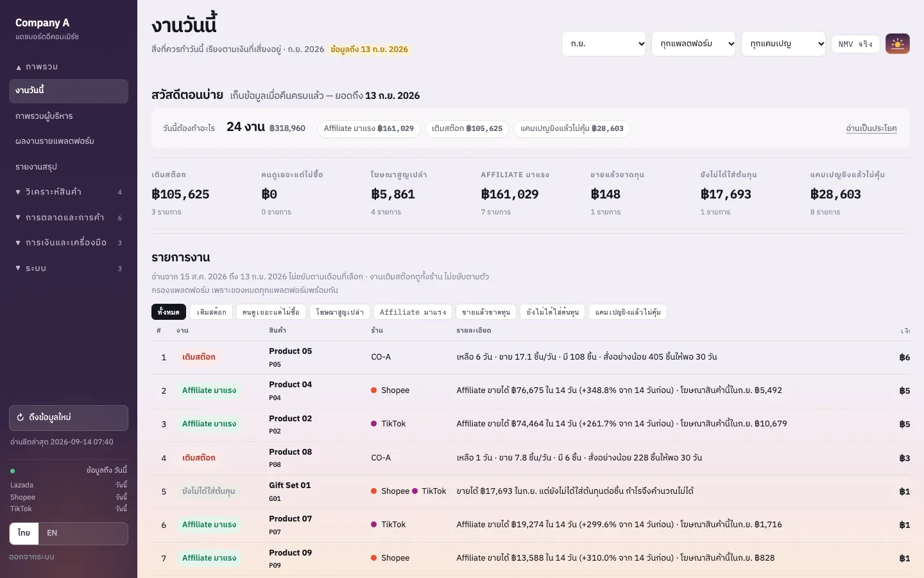Select the Affiliate มาแรง filter tab above the table
924x578 pixels.
(x=413, y=312)
